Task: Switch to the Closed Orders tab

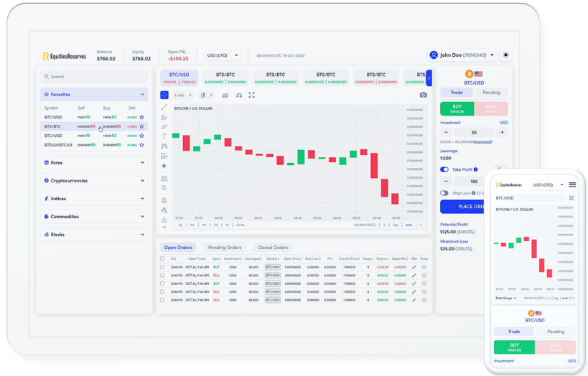Action: click(273, 248)
